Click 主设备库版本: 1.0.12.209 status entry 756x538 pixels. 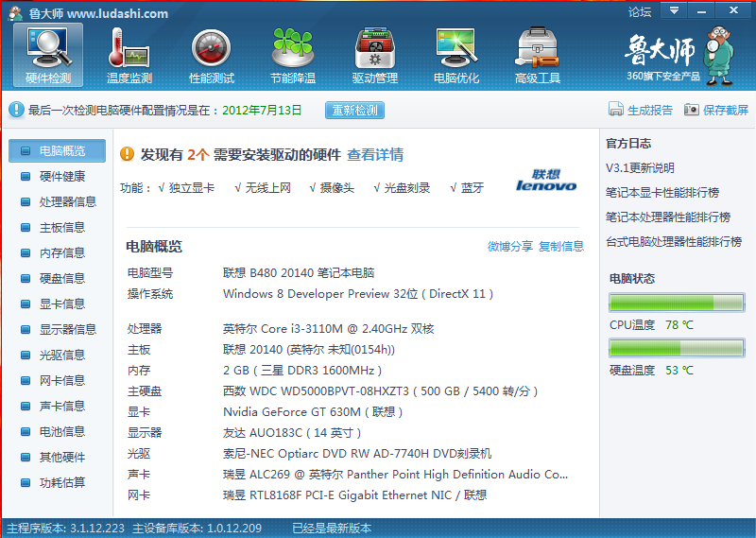click(x=197, y=529)
